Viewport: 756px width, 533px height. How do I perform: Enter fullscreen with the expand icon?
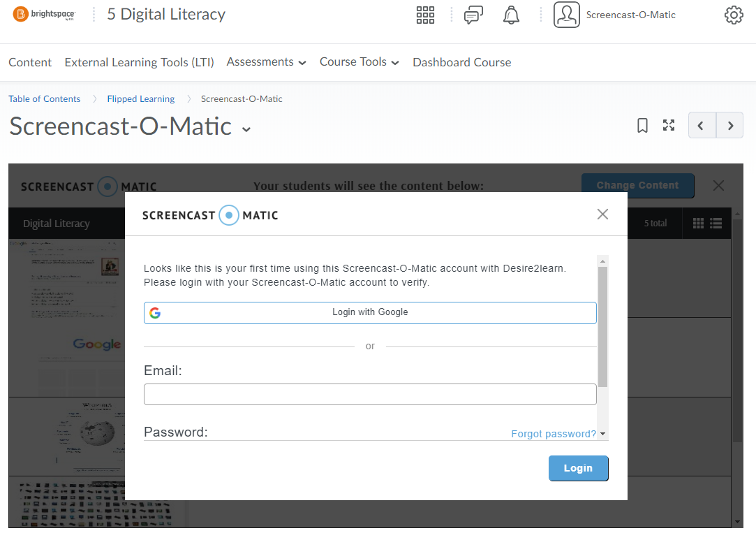pyautogui.click(x=669, y=125)
